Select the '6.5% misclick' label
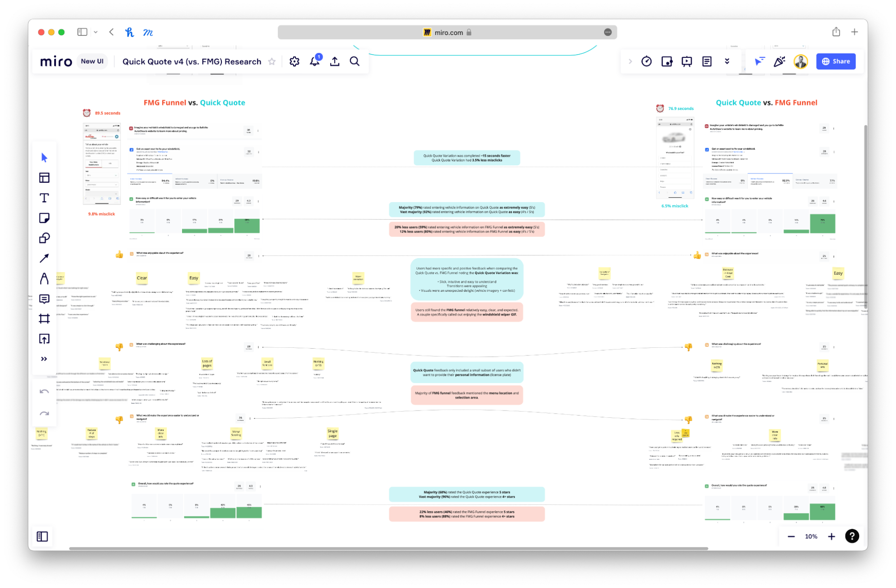This screenshot has height=588, width=896. 675,206
